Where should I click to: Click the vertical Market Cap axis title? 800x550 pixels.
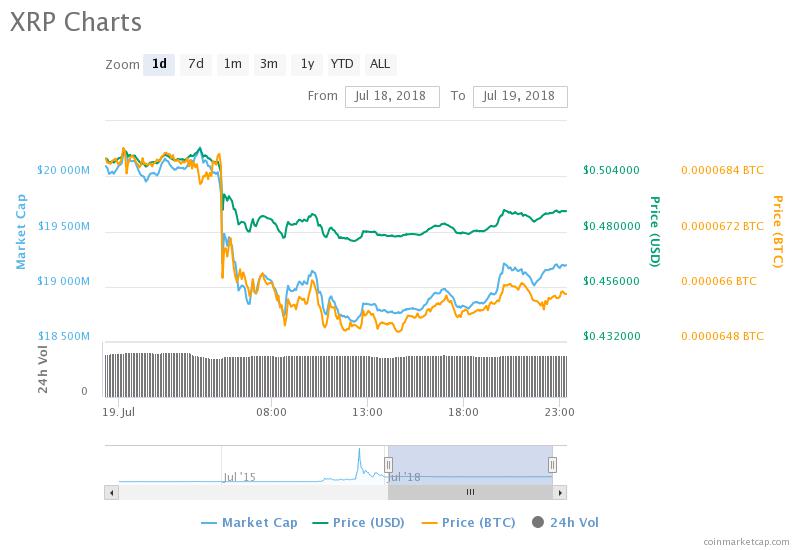pos(20,232)
